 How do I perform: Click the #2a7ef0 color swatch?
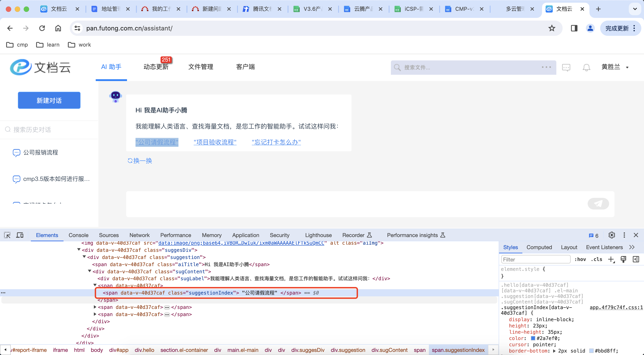tap(533, 338)
